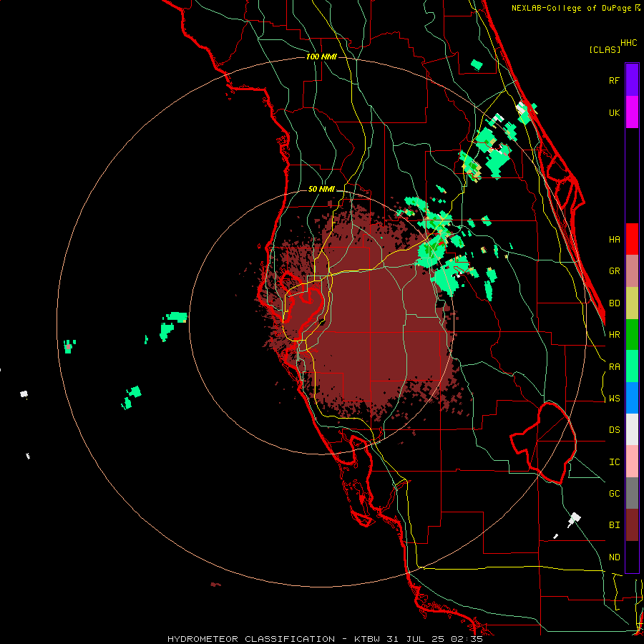
Task: Click the brown BI legend swatch
Action: (x=632, y=525)
